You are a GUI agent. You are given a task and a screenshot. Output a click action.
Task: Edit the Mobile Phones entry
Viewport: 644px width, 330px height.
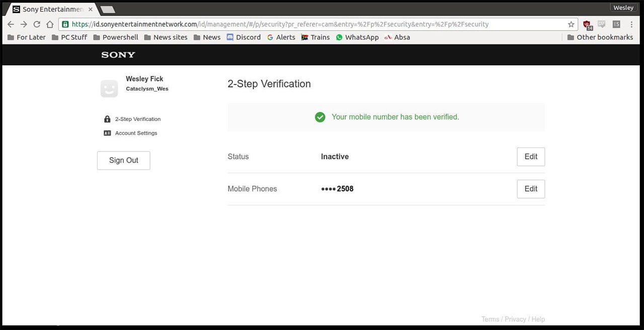point(531,189)
